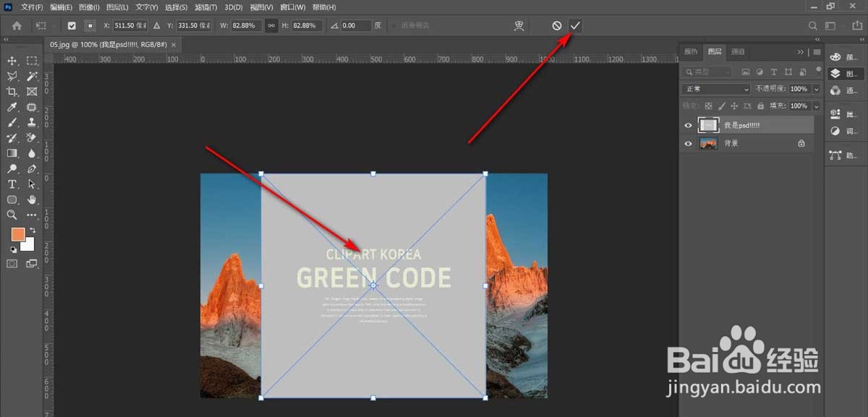Select the History Brush tool
This screenshot has height=417, width=868.
coord(12,137)
